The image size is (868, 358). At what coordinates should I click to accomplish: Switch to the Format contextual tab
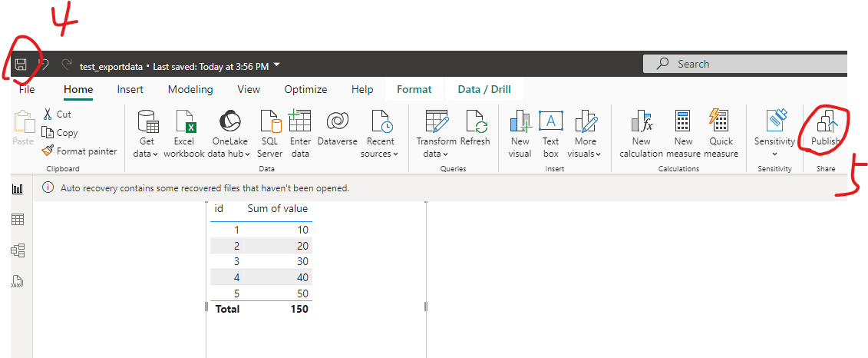414,89
